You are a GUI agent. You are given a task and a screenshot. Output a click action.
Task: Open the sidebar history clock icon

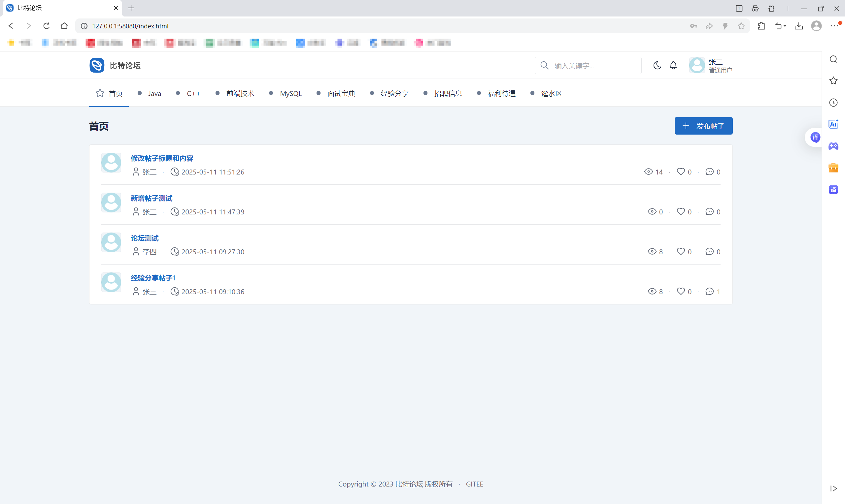pyautogui.click(x=833, y=103)
